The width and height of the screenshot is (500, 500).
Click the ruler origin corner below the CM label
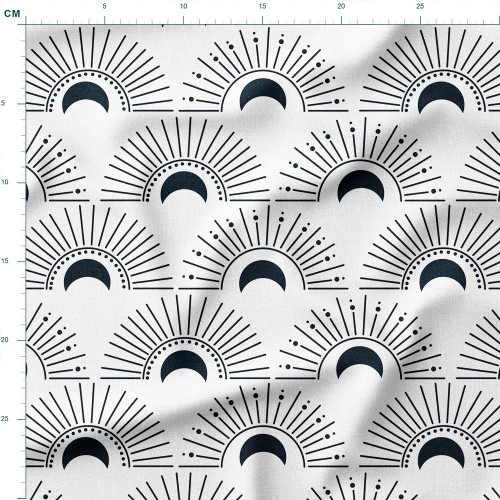(26, 24)
